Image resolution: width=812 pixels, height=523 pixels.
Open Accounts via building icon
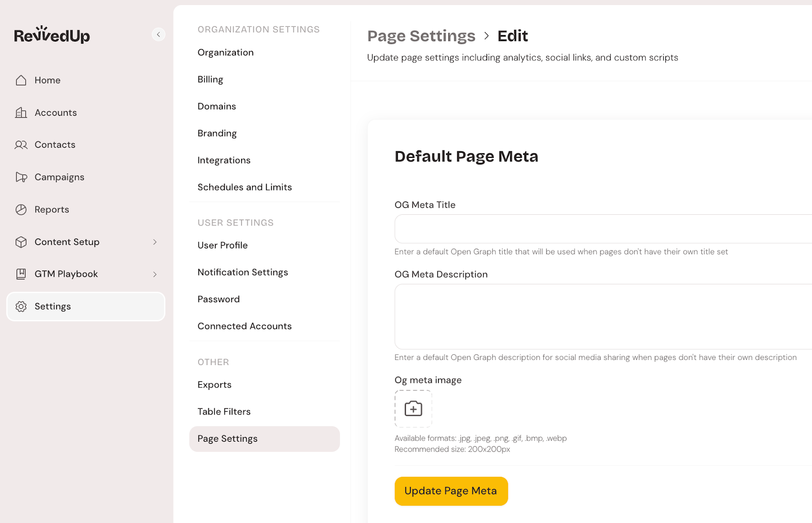point(21,113)
